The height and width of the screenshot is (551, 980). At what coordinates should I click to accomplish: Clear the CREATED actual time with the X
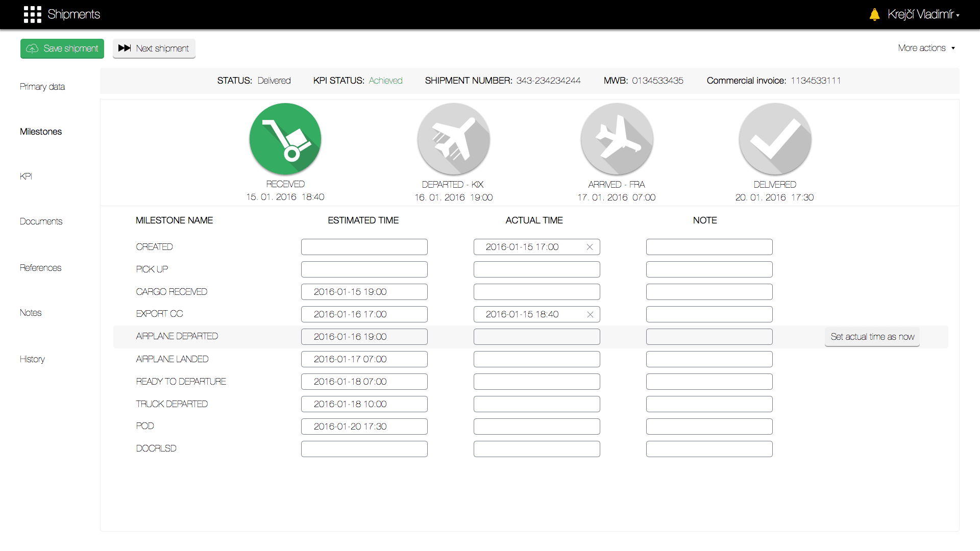coord(590,247)
